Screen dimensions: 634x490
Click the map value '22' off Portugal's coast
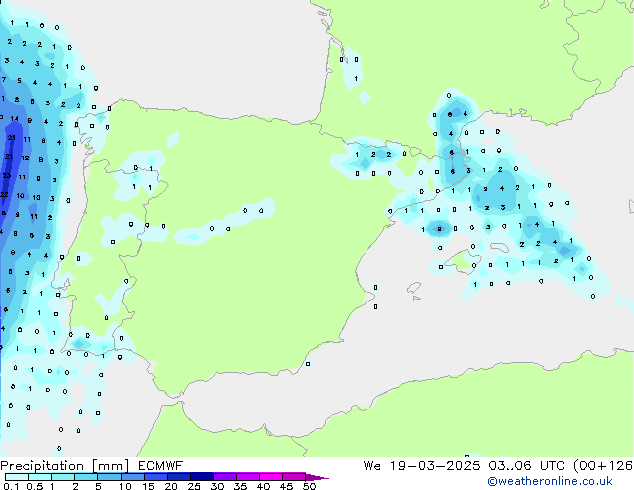[x=4, y=194]
